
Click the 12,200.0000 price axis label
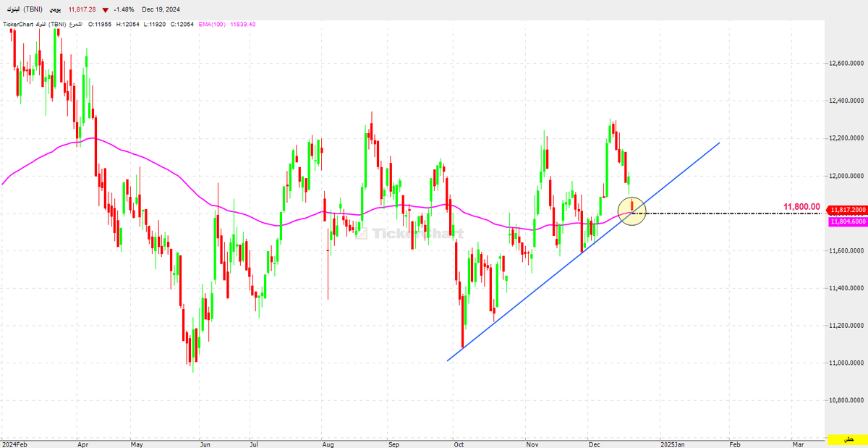pyautogui.click(x=848, y=138)
